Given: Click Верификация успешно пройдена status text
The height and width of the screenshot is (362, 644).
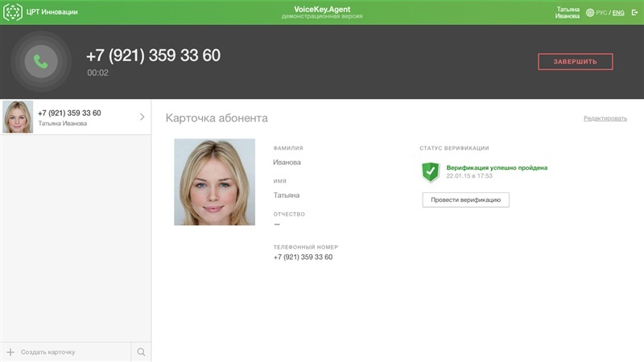Looking at the screenshot, I should (x=497, y=167).
